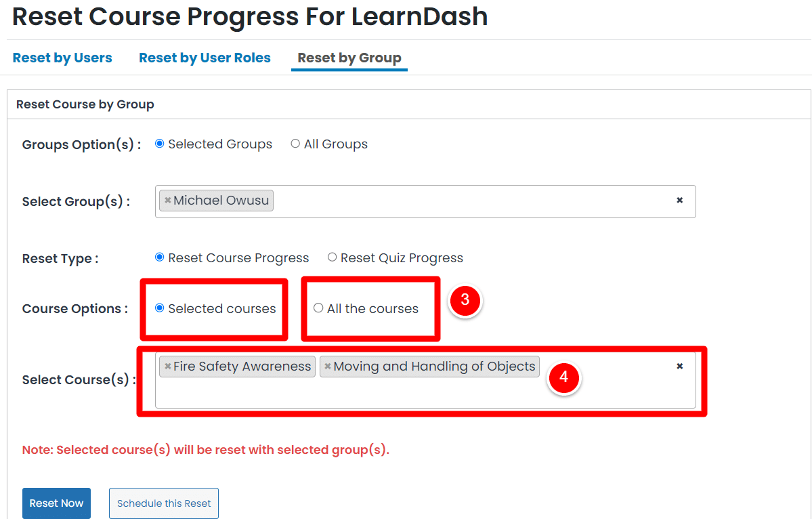The image size is (812, 519).
Task: Remove the Moving and Handling of Objects tag
Action: [327, 366]
